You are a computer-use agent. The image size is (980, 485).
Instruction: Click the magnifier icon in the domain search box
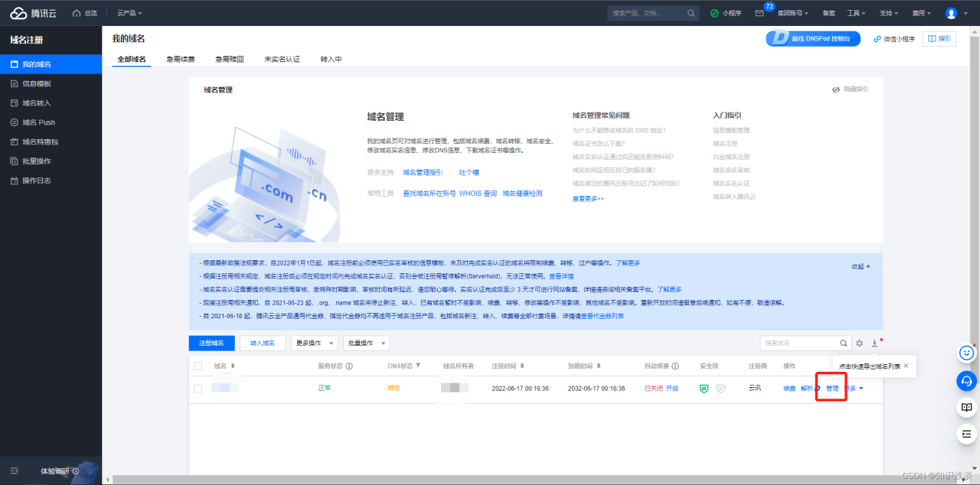pos(843,343)
